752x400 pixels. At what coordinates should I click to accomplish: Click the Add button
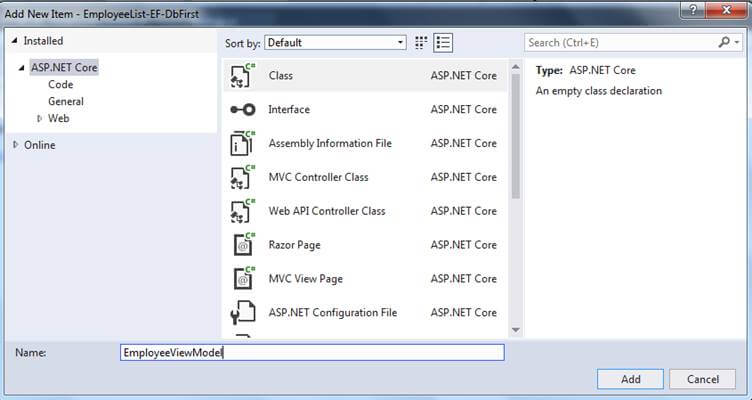tap(630, 379)
